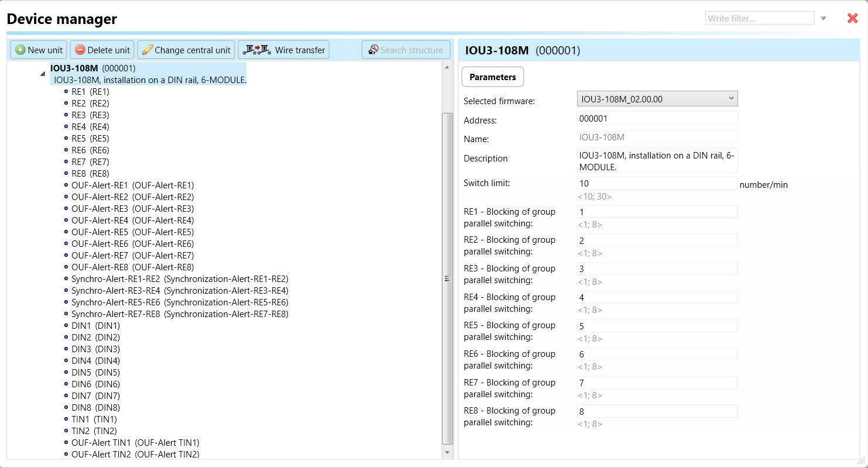
Task: Close the Device manager with red X
Action: click(x=852, y=18)
